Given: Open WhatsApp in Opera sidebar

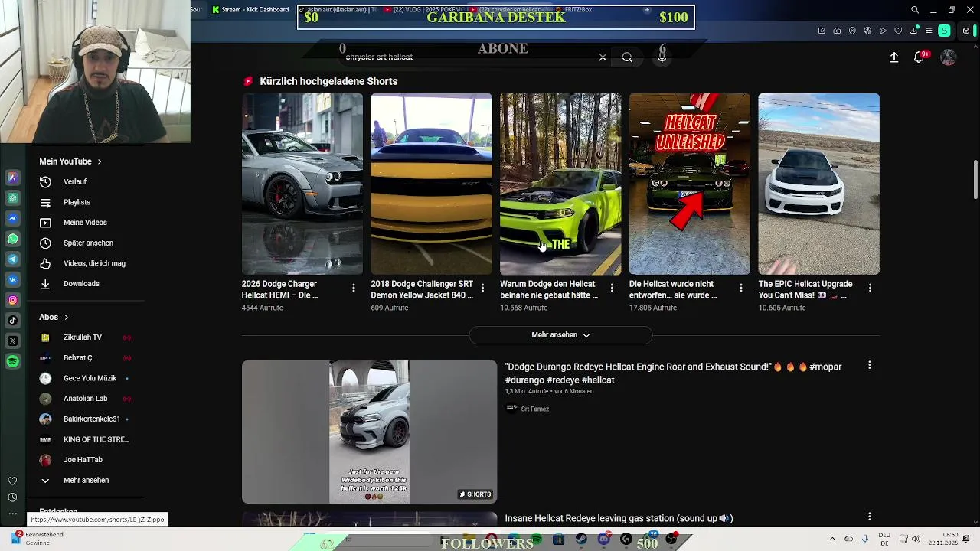Looking at the screenshot, I should click(x=12, y=240).
